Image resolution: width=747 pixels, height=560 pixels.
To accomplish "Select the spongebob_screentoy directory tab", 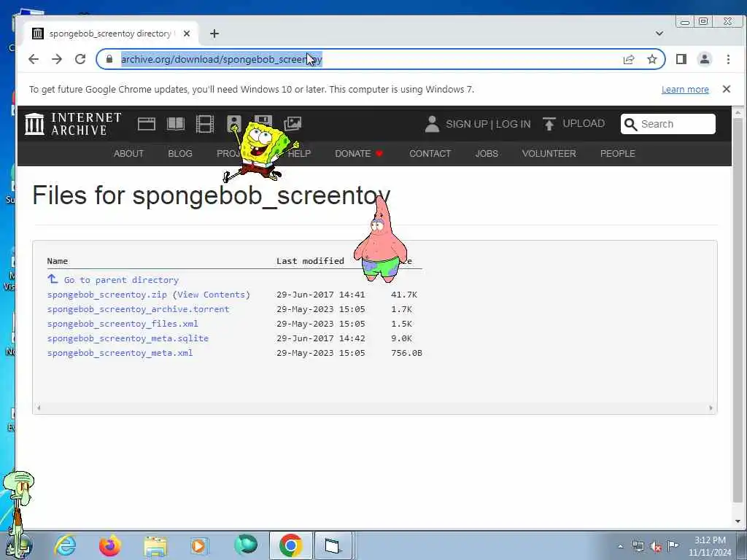I will point(111,34).
